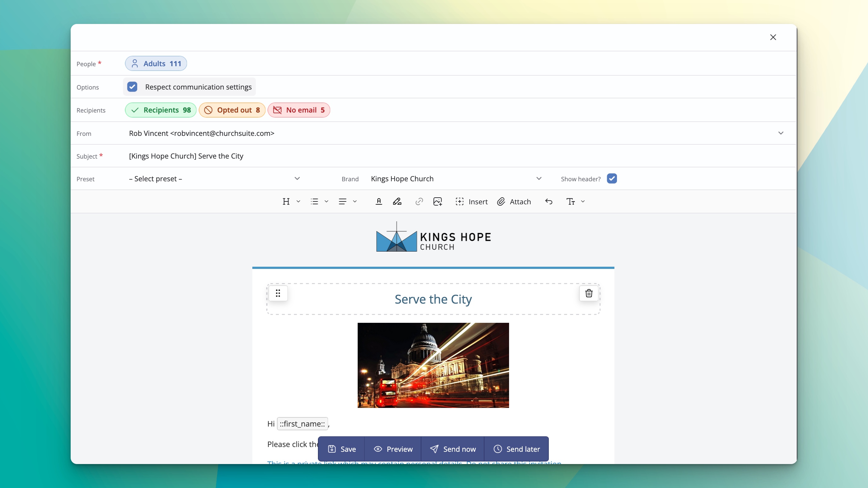View the Recipients 98 list
868x488 pixels.
point(161,110)
